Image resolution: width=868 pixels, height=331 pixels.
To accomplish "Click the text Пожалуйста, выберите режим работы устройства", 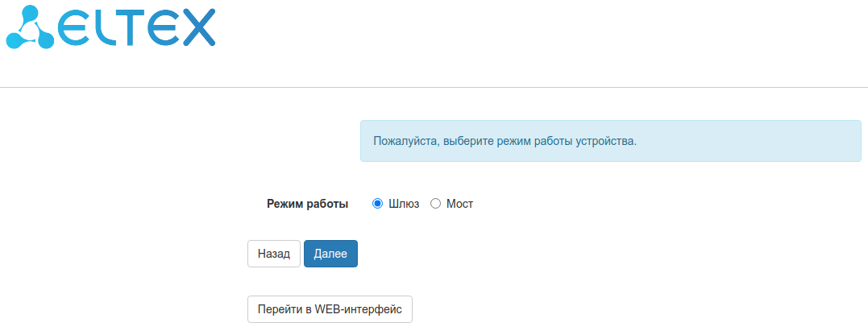I will (x=505, y=141).
